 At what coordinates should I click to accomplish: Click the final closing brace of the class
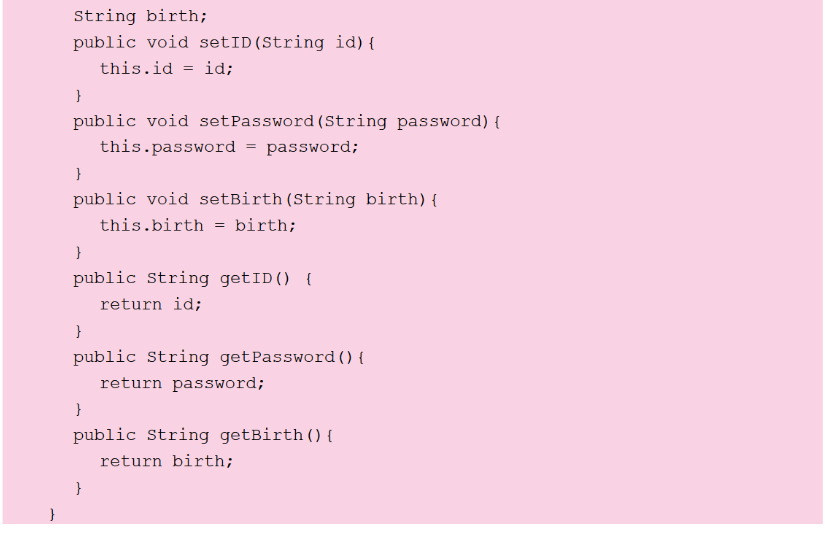pos(53,514)
